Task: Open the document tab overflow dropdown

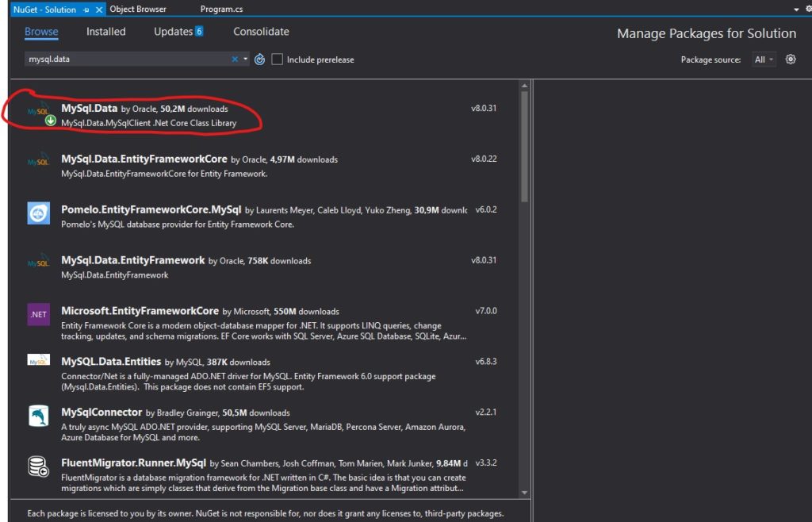Action: [797, 10]
